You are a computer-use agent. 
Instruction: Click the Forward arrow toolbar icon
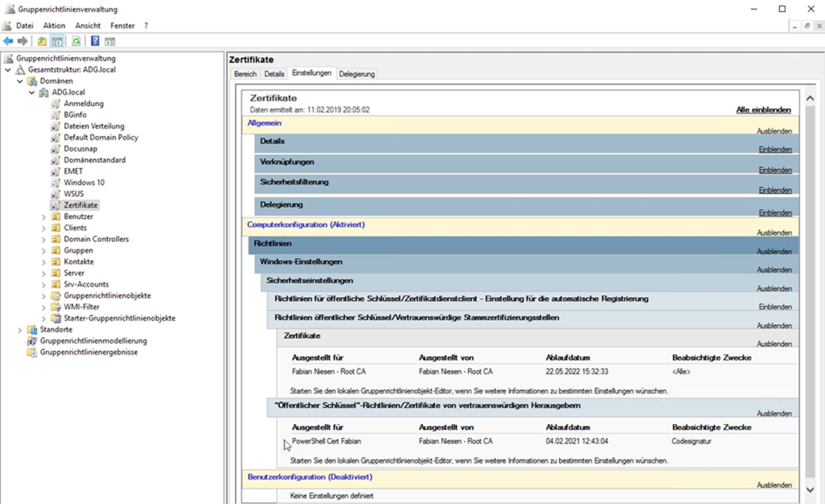click(22, 41)
